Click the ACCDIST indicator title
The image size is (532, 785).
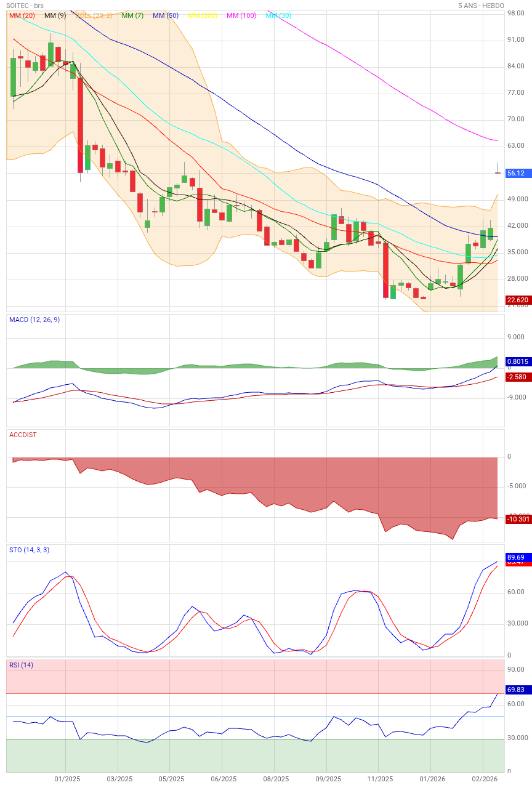click(x=23, y=435)
